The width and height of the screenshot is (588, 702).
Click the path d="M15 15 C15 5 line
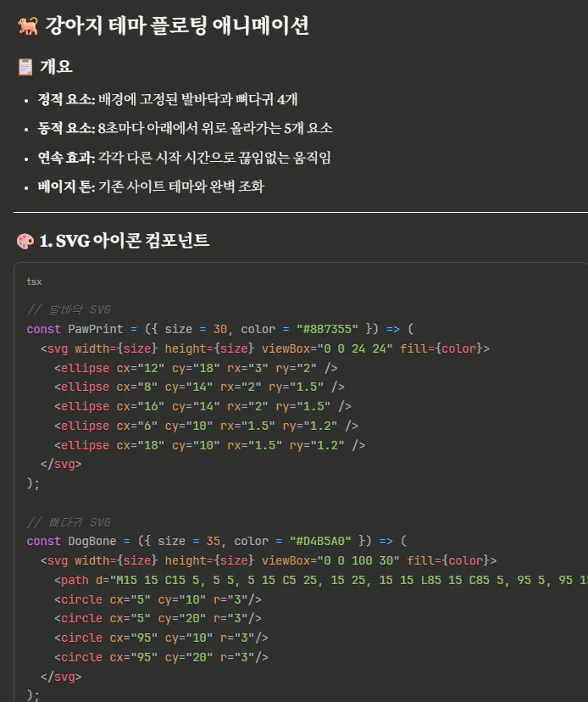321,580
